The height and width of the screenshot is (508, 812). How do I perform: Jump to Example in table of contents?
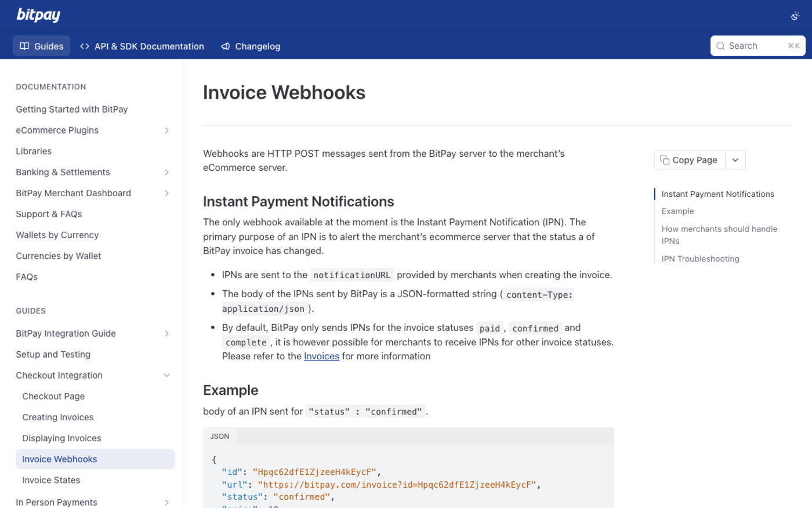point(677,211)
